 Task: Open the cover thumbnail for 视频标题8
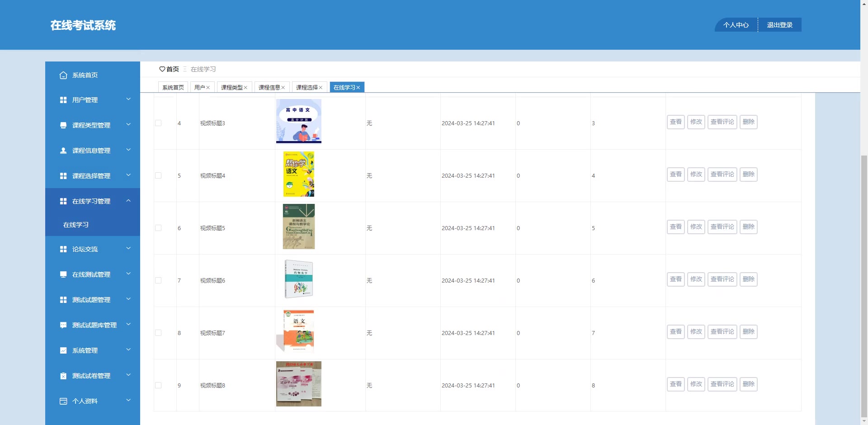click(x=299, y=384)
